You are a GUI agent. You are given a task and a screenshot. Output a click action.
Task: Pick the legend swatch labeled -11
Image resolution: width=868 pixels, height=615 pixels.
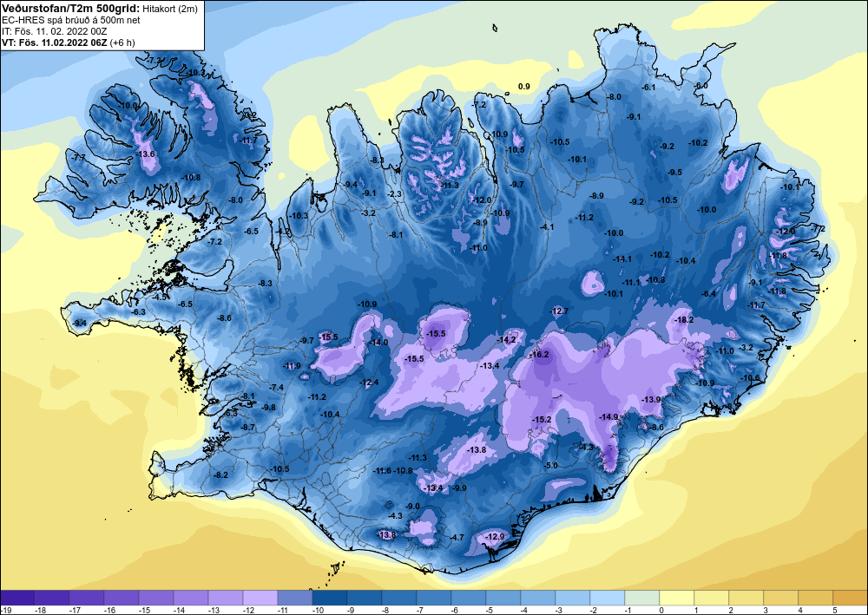[295, 598]
